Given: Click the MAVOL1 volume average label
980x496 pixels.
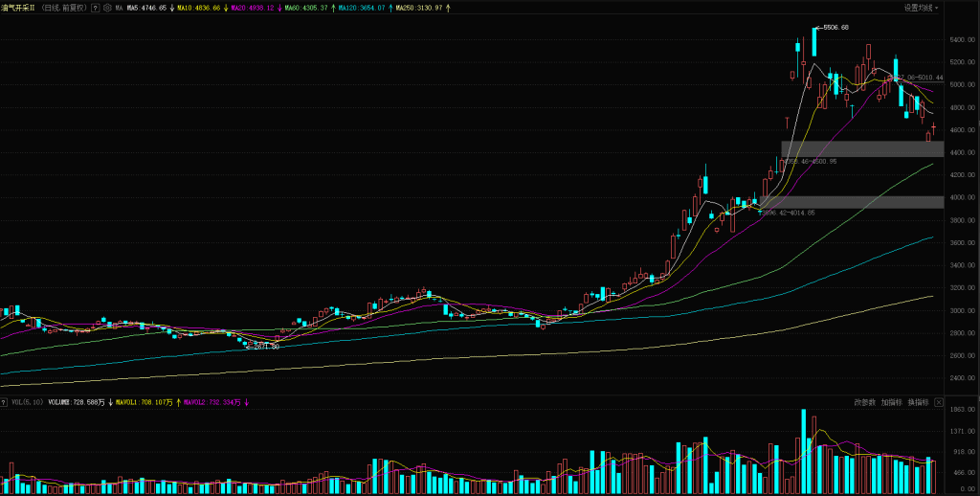Looking at the screenshot, I should pos(144,403).
